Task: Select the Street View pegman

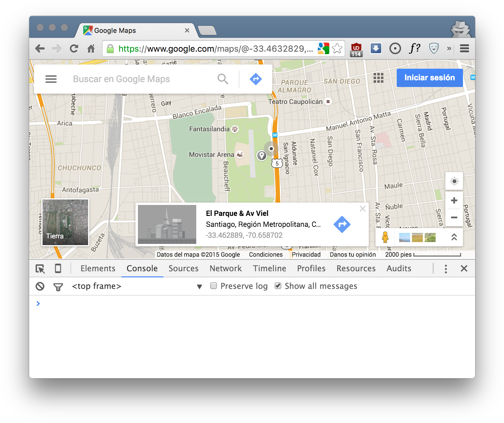Action: click(385, 237)
